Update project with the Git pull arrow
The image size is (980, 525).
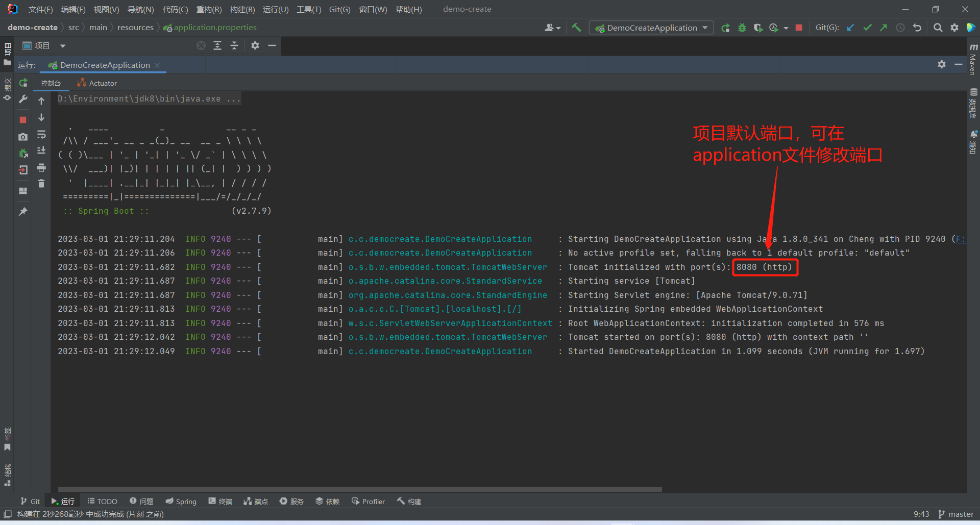850,28
